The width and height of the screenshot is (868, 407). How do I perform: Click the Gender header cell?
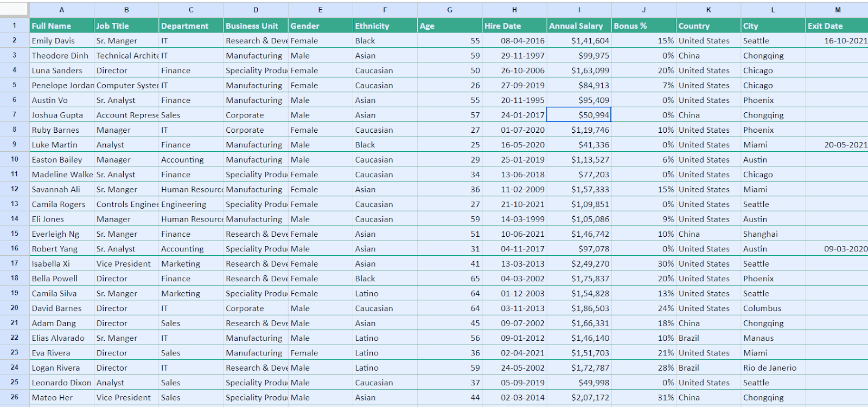pos(320,25)
